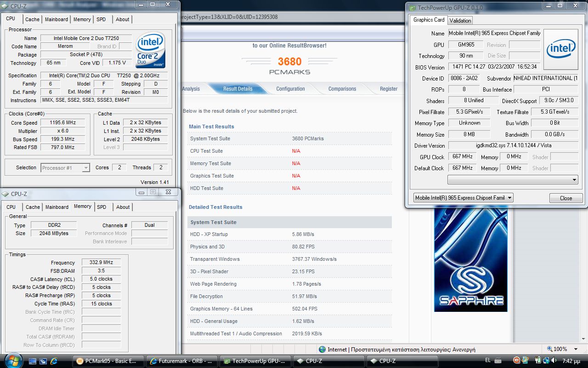This screenshot has width=588, height=368.
Task: Click the Intel logo in GPU-Z
Action: pos(560,49)
